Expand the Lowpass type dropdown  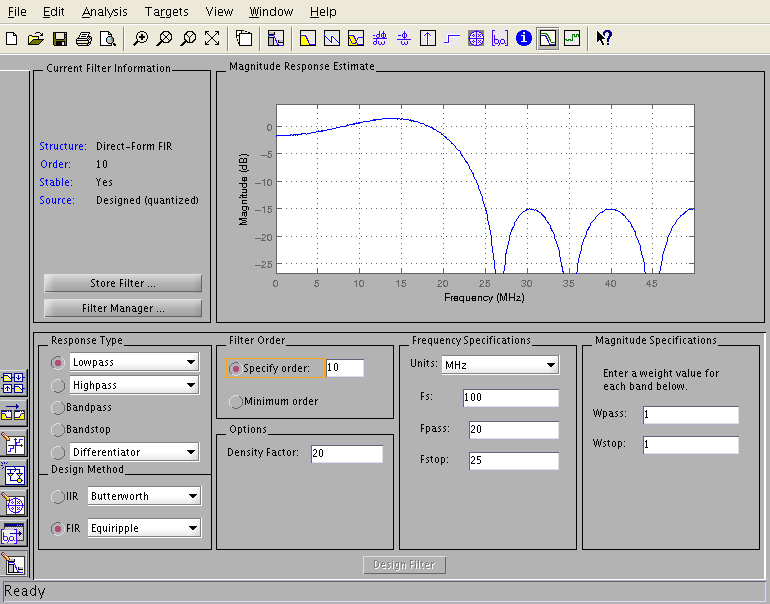pyautogui.click(x=134, y=362)
